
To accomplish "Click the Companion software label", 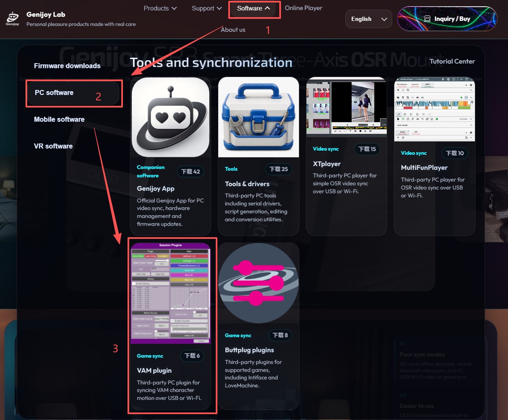I will [151, 172].
